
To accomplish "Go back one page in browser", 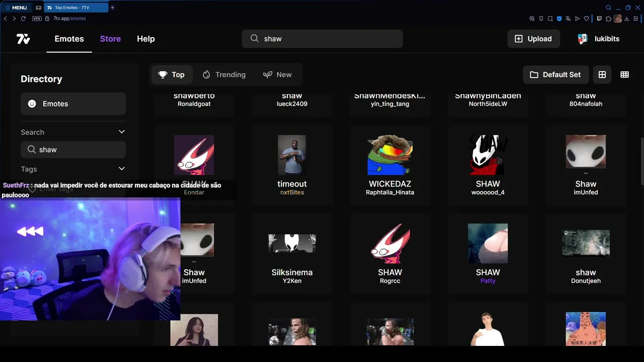I will tap(6, 19).
